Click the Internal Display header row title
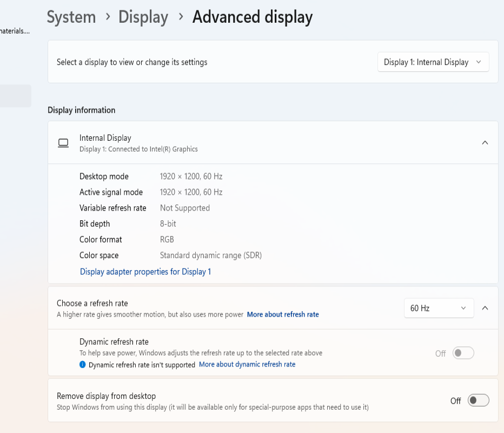 click(x=105, y=137)
